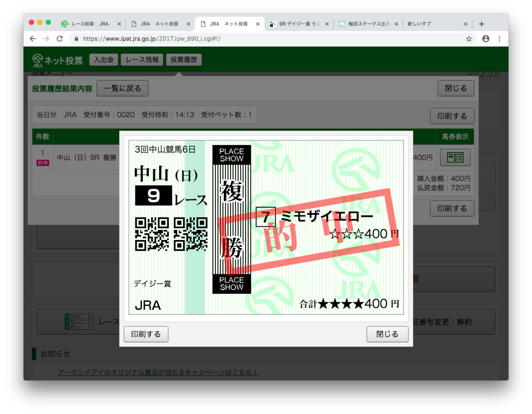
Task: Click the 中山（日）9R 複勝 row text
Action: 87,158
